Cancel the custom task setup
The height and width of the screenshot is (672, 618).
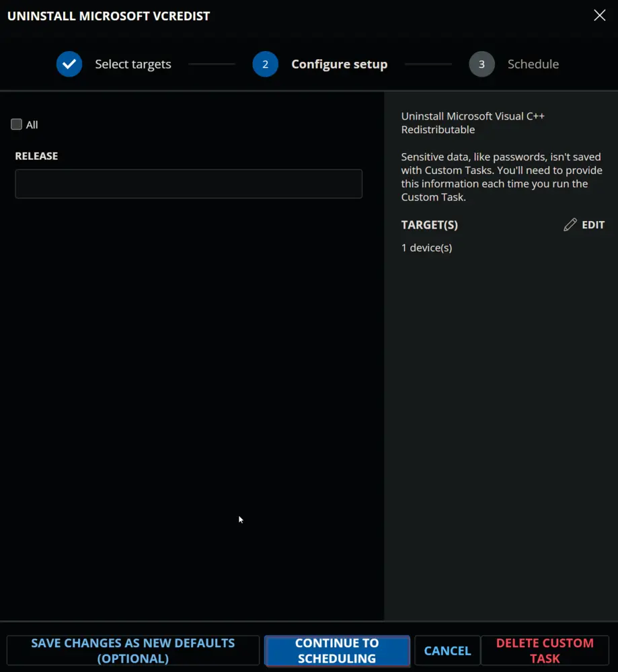click(447, 650)
